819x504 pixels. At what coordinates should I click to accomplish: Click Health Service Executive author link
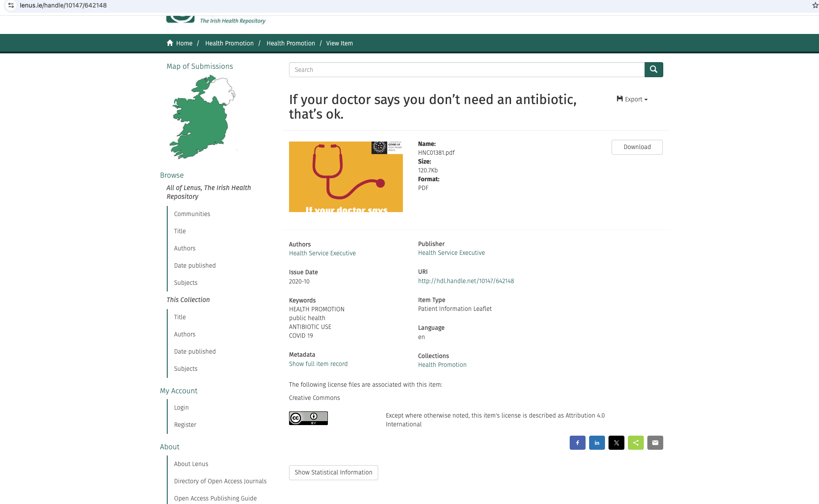322,253
